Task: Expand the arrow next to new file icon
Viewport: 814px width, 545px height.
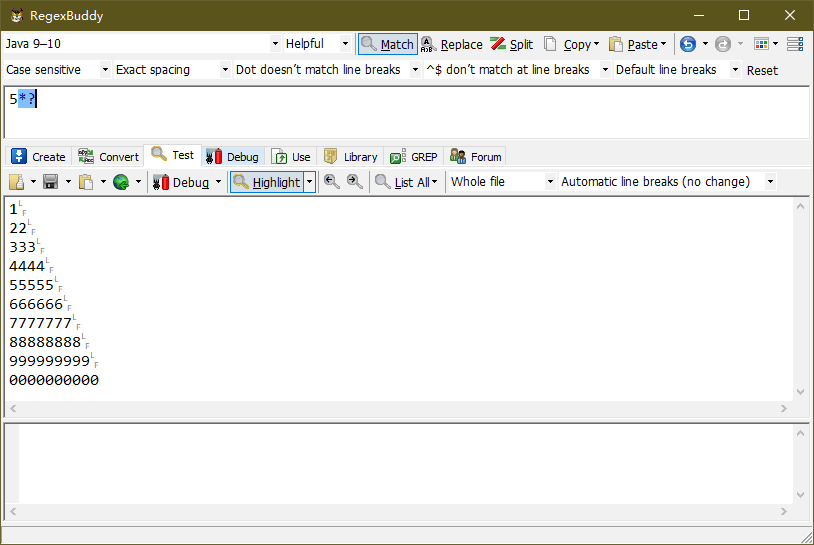Action: 33,182
